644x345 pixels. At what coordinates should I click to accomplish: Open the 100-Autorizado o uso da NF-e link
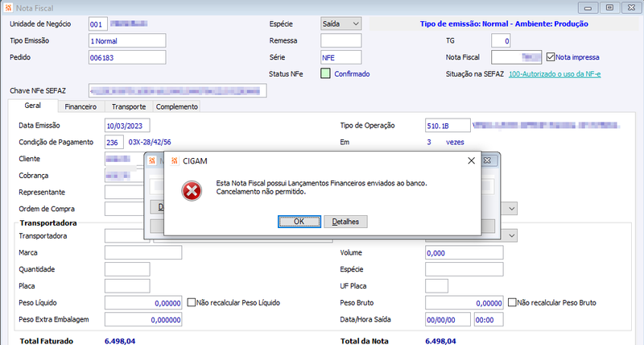pos(555,74)
